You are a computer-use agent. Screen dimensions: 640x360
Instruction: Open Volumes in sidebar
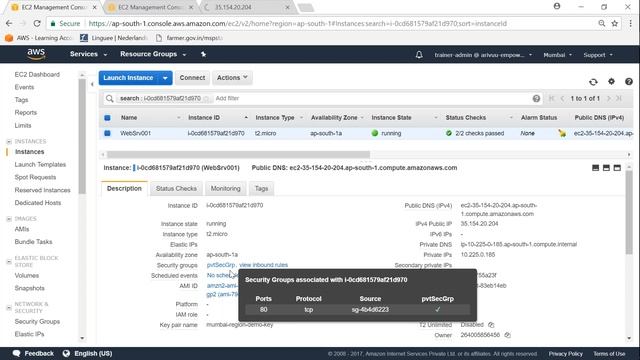click(27, 276)
